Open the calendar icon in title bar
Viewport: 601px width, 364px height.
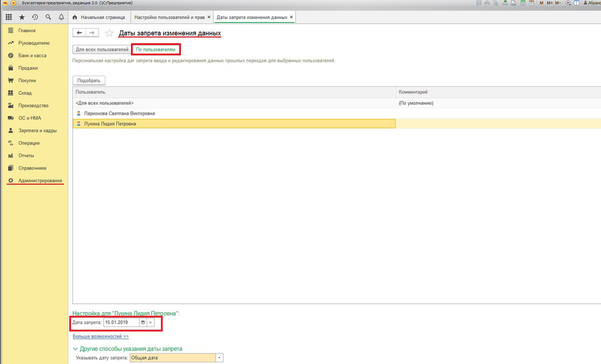531,3
